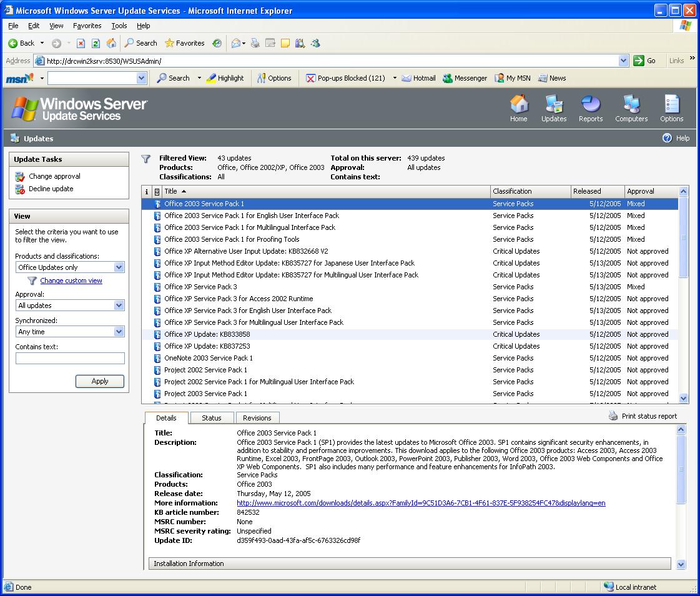Select the OneNote 2003 Service Pack 1 update
This screenshot has width=700, height=596.
coord(209,358)
